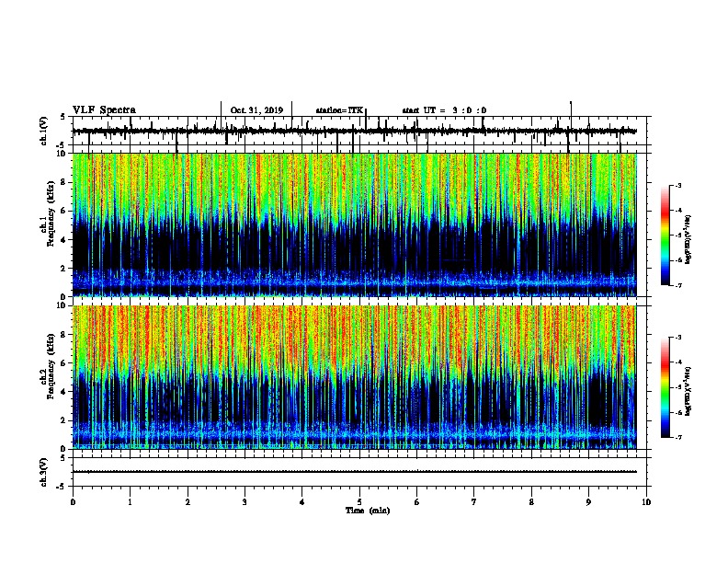Click the time axis tick label '7'
Screen dimensions: 728x563
point(474,502)
